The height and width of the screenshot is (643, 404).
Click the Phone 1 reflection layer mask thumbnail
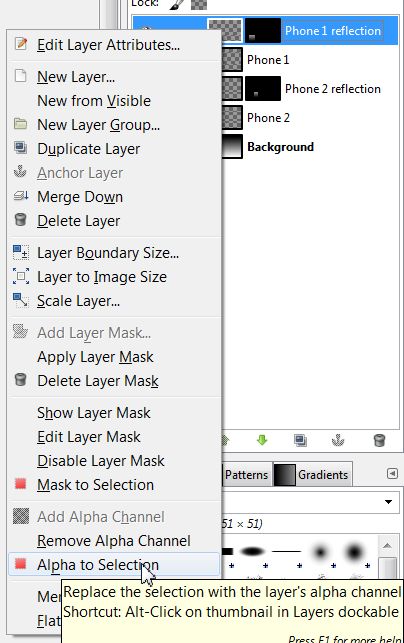coord(263,31)
